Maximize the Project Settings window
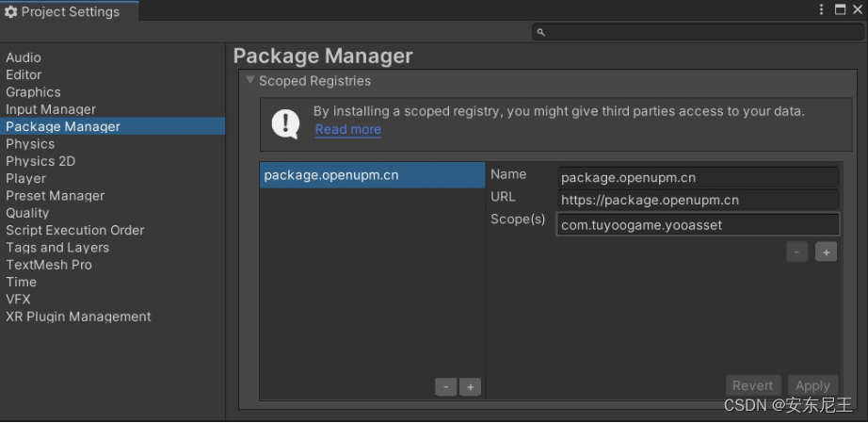 coord(840,9)
